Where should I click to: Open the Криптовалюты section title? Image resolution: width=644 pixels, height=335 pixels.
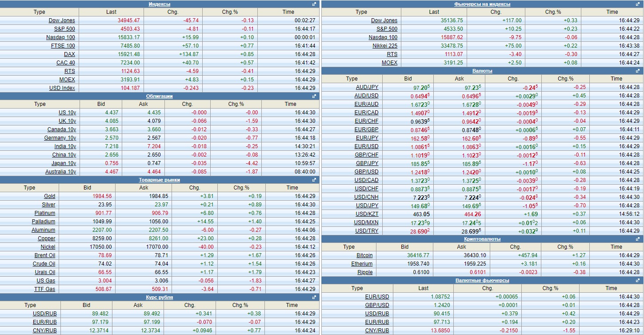click(482, 239)
